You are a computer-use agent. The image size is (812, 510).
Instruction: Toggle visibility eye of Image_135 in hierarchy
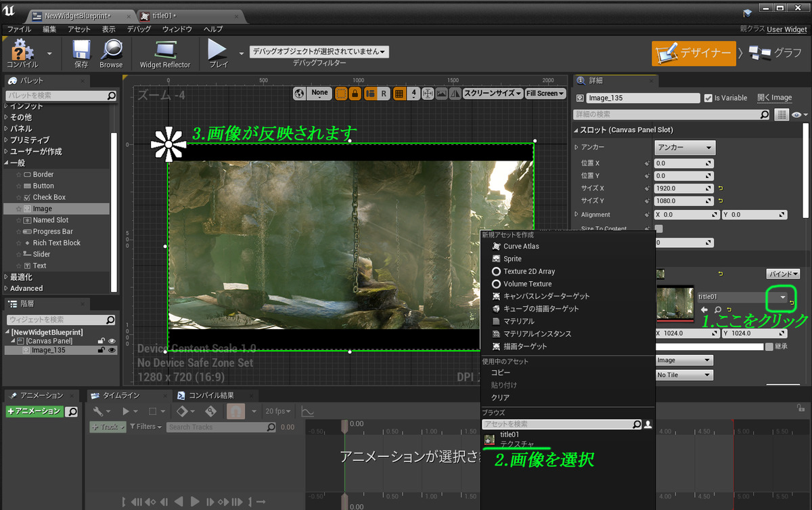pos(112,350)
